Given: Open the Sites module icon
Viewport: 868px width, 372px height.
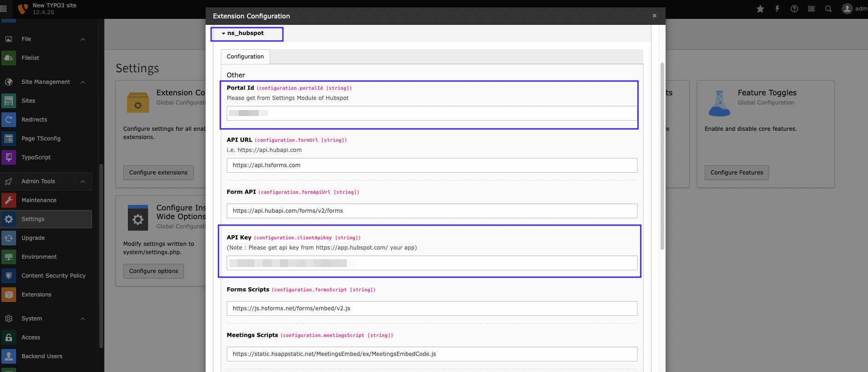Looking at the screenshot, I should pos(9,101).
